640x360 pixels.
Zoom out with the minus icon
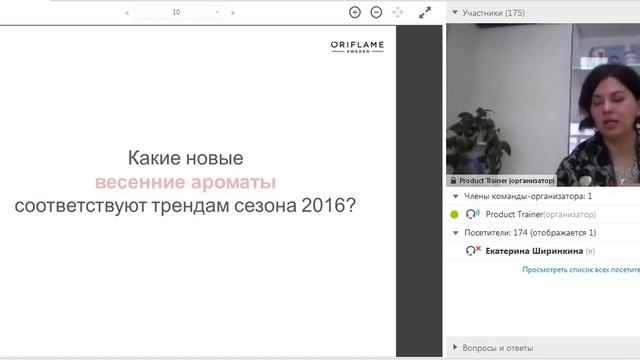point(376,12)
